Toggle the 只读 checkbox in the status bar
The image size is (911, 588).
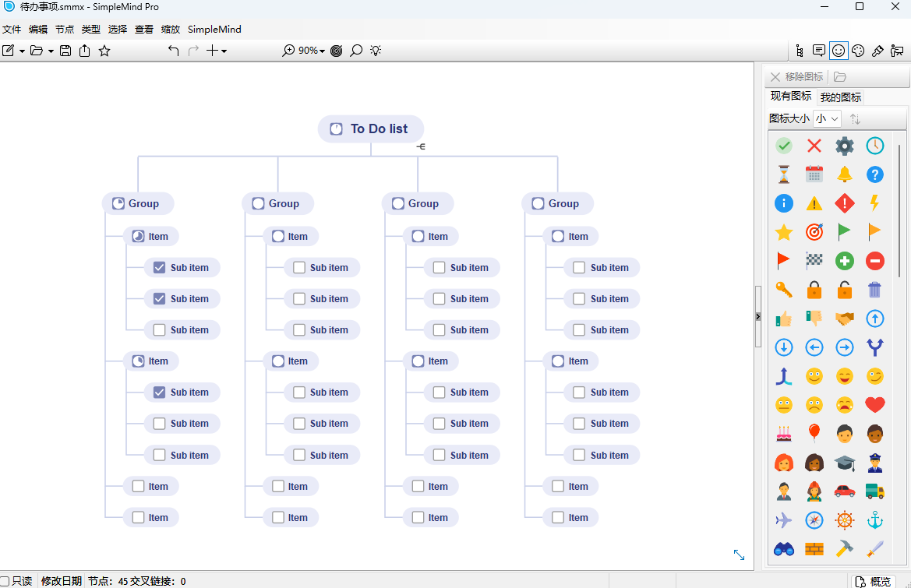(5, 581)
